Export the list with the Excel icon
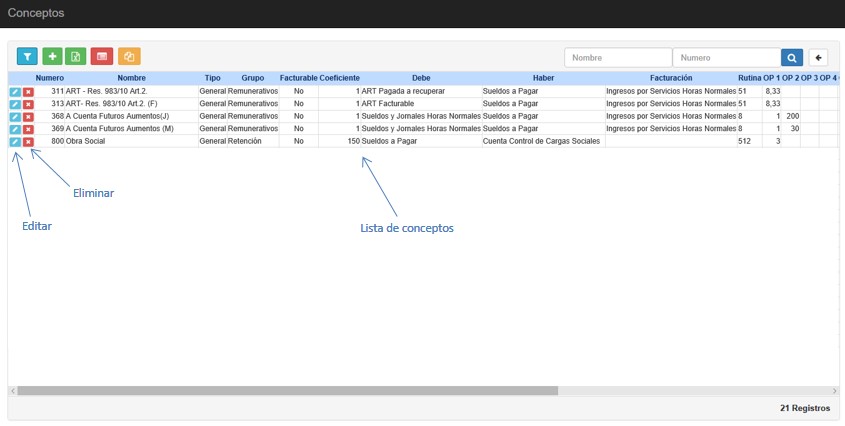 [76, 57]
